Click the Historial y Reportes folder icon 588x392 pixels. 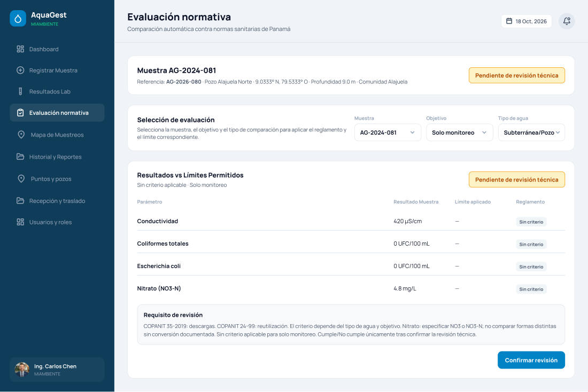[x=20, y=156]
